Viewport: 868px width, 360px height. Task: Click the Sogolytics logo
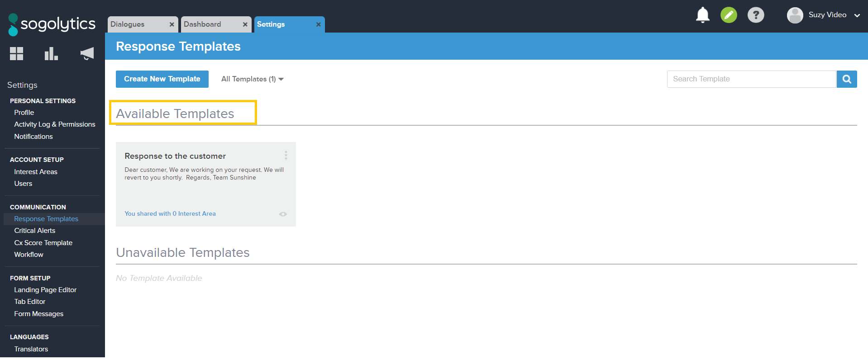[52, 24]
